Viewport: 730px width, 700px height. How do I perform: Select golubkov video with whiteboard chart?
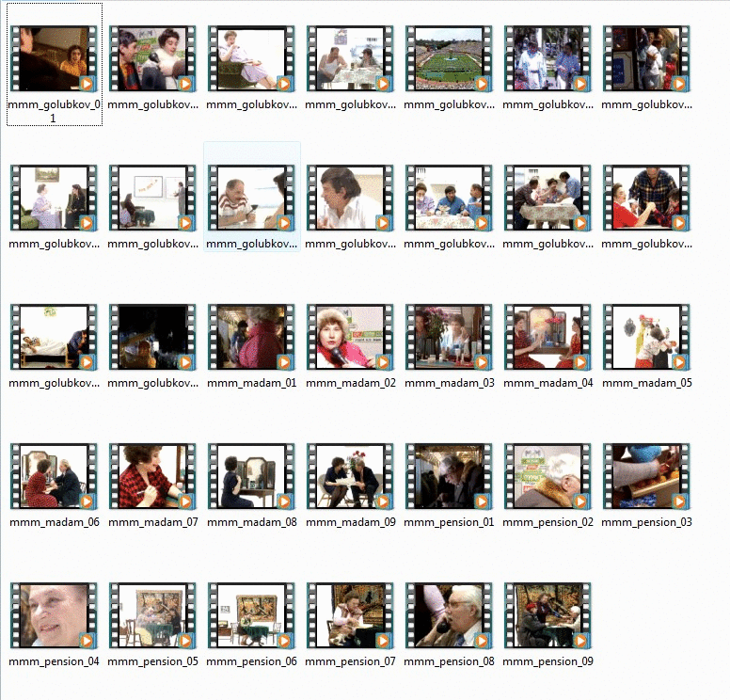click(x=152, y=198)
